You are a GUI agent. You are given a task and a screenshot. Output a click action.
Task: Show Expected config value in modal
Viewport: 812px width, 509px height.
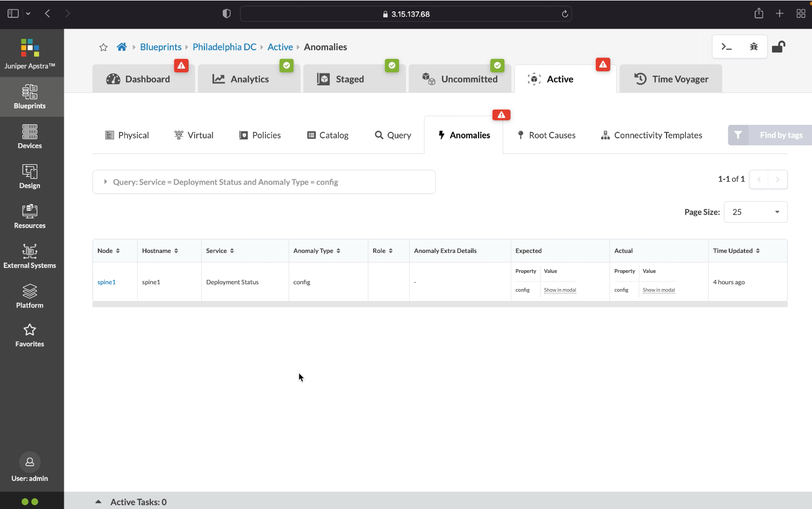coord(560,290)
